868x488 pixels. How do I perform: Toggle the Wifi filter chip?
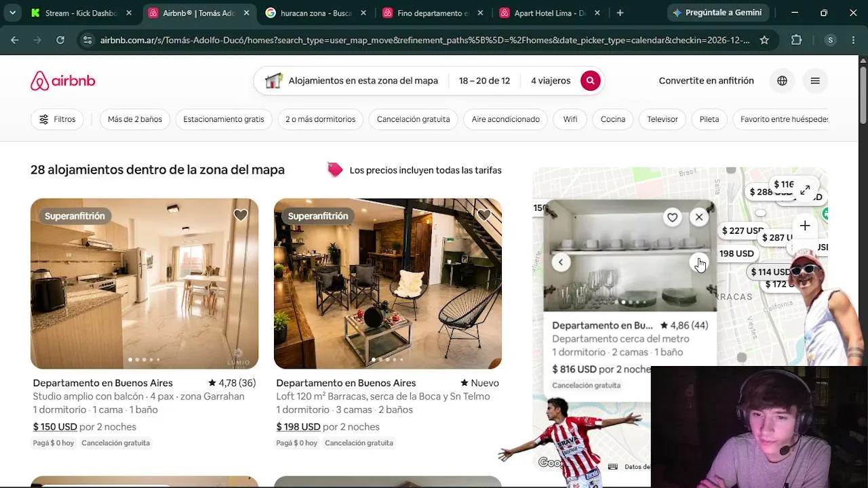pyautogui.click(x=570, y=119)
